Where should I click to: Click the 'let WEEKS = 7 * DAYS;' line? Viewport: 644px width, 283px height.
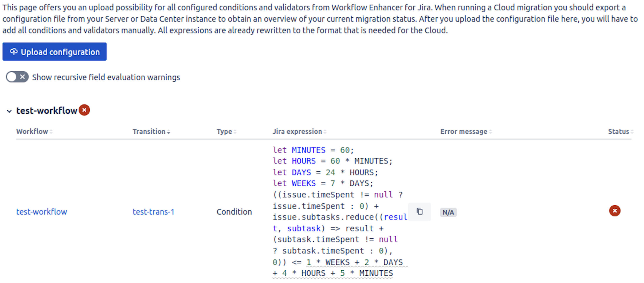[x=323, y=183]
